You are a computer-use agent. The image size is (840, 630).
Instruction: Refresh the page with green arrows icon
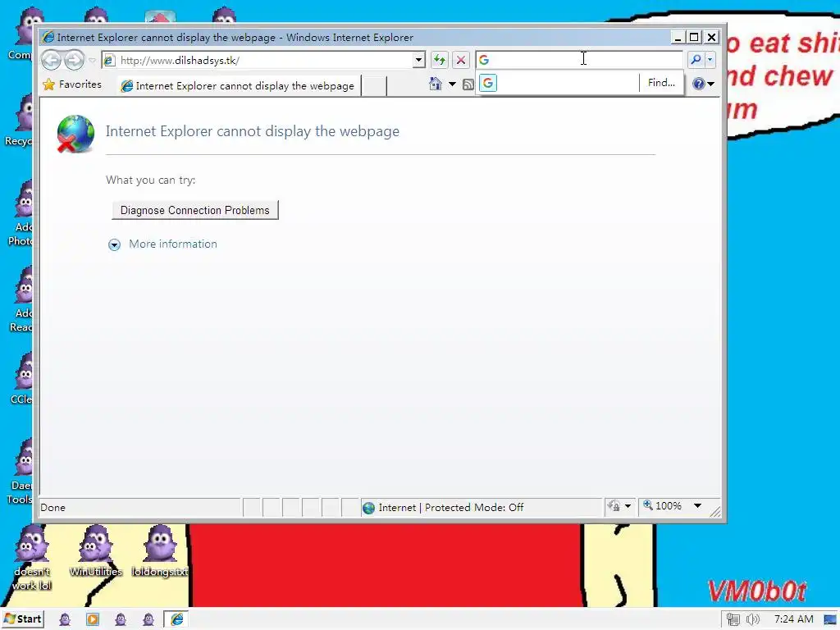(x=440, y=60)
